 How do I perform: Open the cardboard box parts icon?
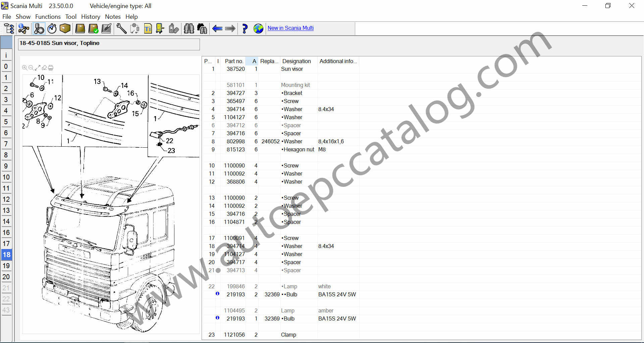pyautogui.click(x=65, y=29)
